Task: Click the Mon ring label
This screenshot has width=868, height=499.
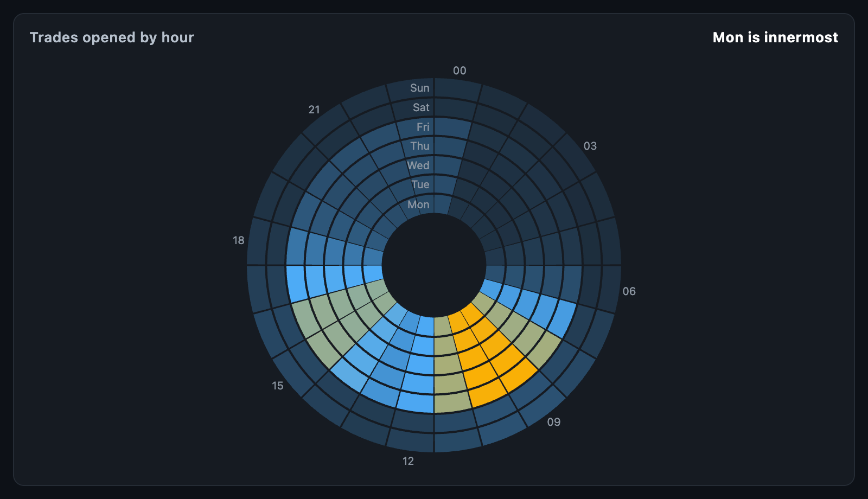Action: pos(418,204)
